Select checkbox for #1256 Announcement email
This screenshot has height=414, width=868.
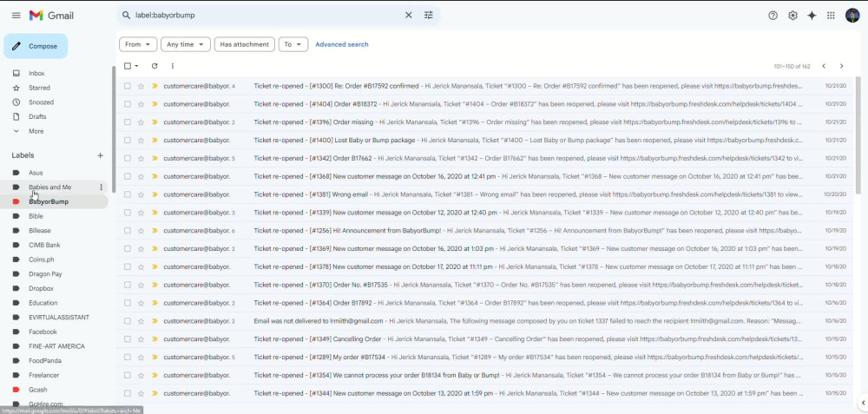point(128,230)
